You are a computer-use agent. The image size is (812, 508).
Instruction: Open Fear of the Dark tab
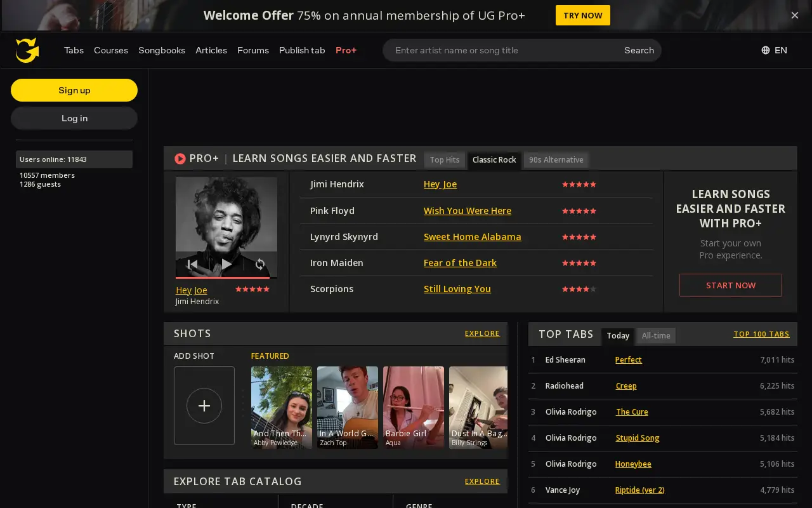tap(460, 263)
